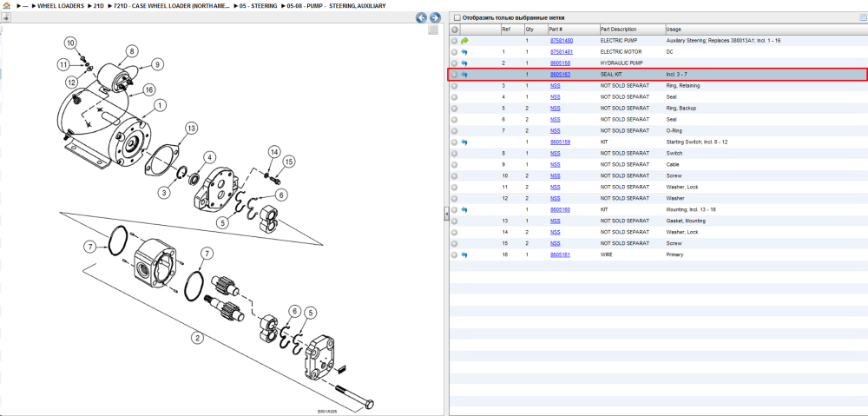Open part number 87581480 link
868x416 pixels.
(562, 41)
